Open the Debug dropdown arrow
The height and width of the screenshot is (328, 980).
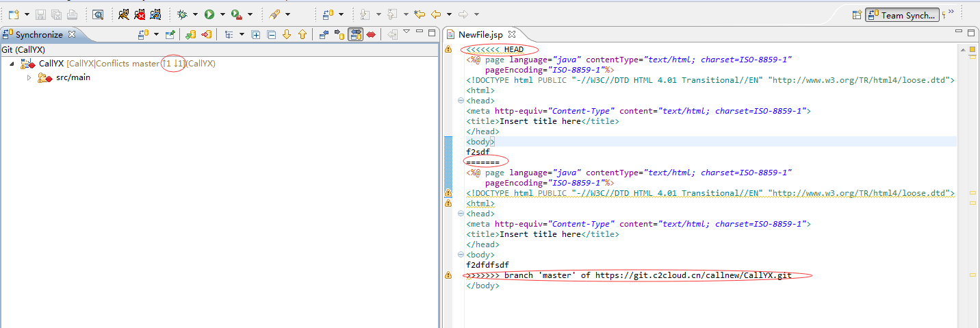[x=195, y=14]
